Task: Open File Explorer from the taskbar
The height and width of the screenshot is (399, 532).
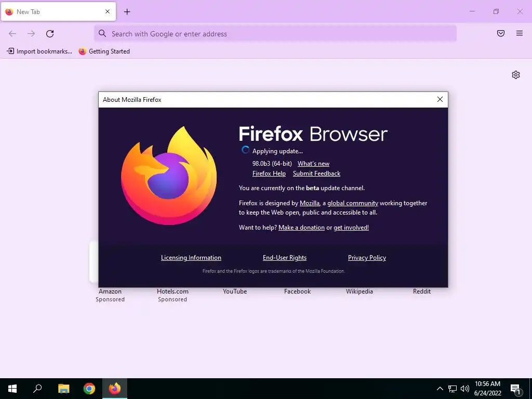Action: click(x=63, y=389)
